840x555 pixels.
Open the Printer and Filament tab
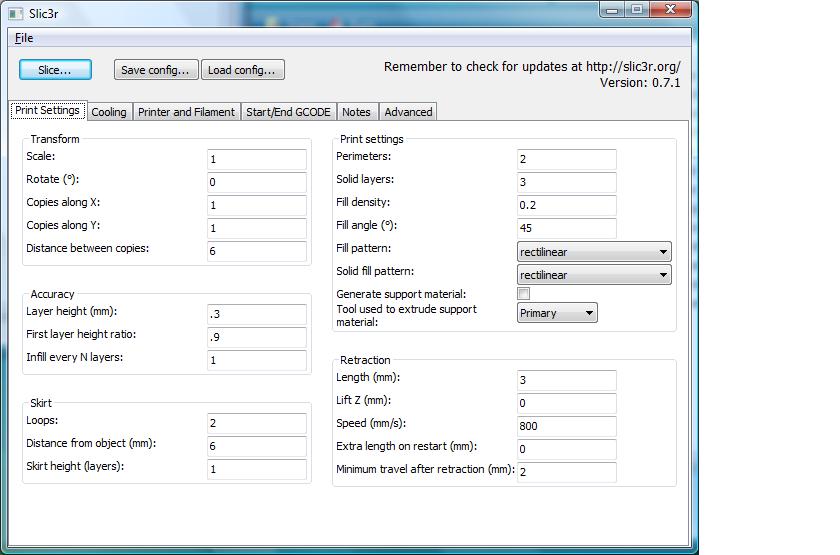(186, 112)
